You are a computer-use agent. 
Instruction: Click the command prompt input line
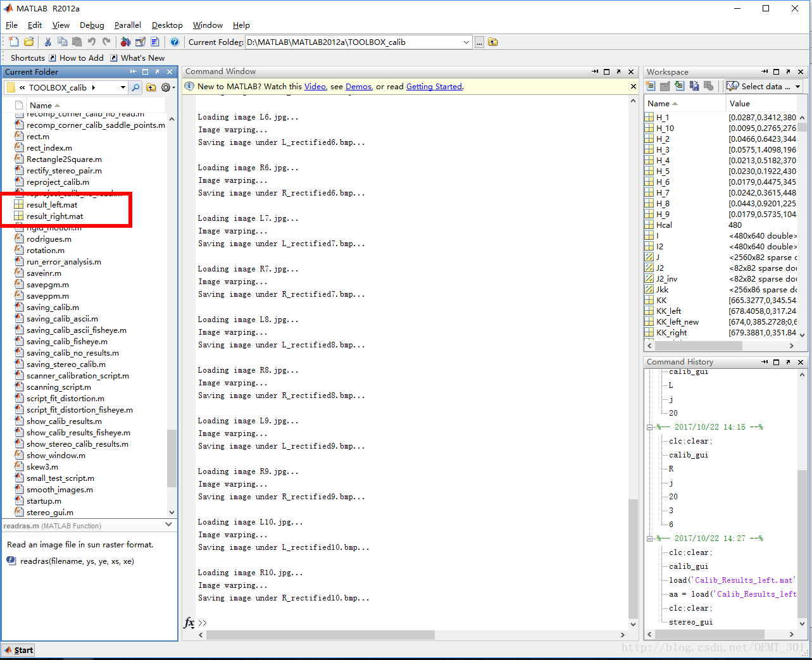tap(411, 623)
